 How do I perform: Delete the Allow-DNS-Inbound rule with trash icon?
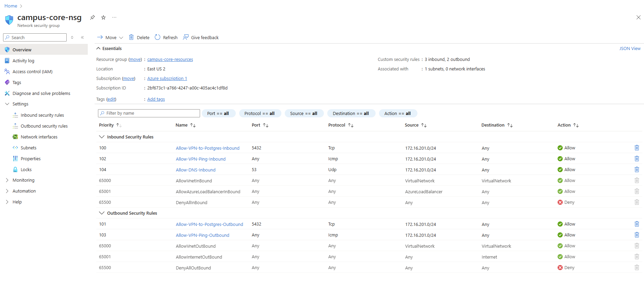tap(637, 169)
